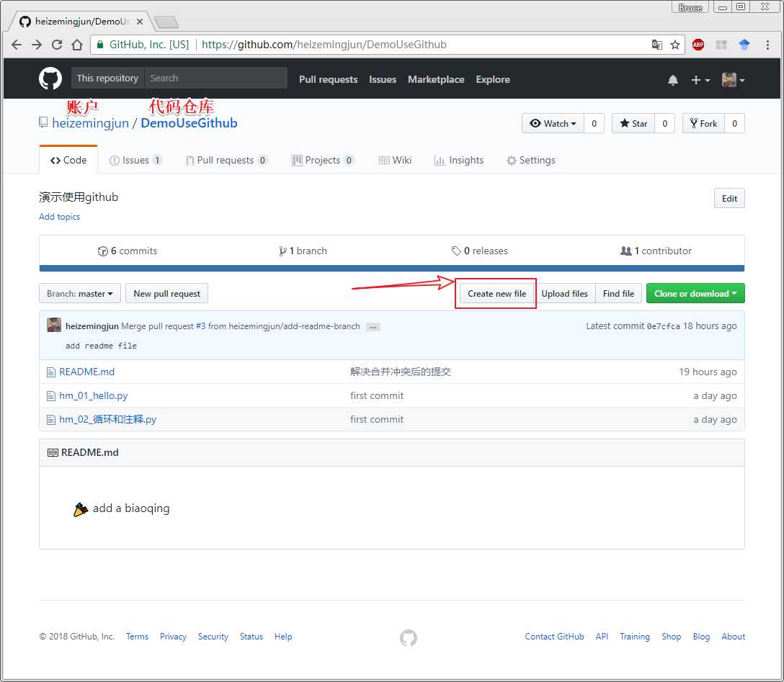This screenshot has width=784, height=682.
Task: View the 0 releases page
Action: [479, 251]
